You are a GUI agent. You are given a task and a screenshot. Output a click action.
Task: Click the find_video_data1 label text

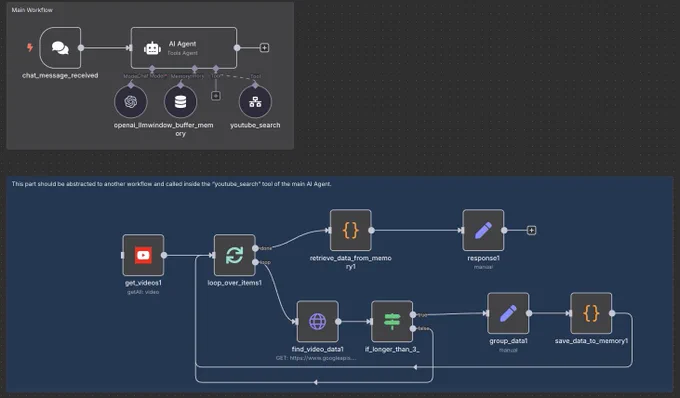click(x=317, y=349)
